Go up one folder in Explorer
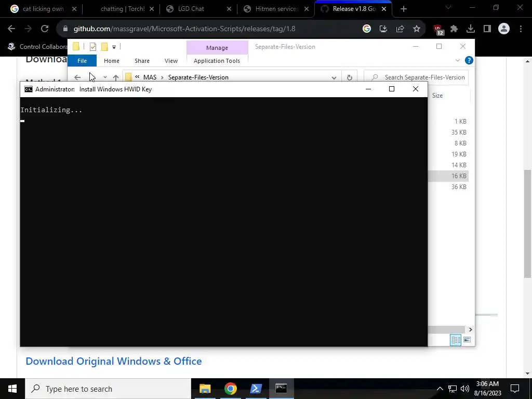The image size is (532, 399). 116,77
